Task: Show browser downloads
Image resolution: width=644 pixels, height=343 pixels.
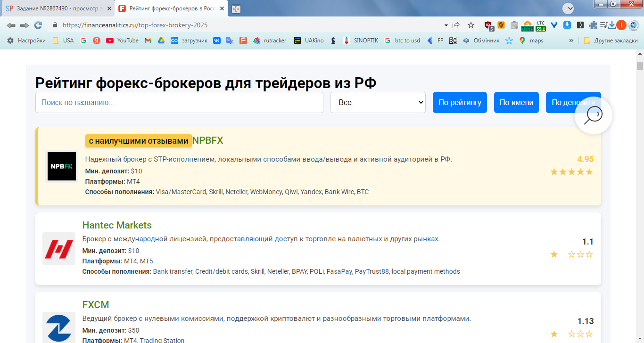Action: click(612, 25)
